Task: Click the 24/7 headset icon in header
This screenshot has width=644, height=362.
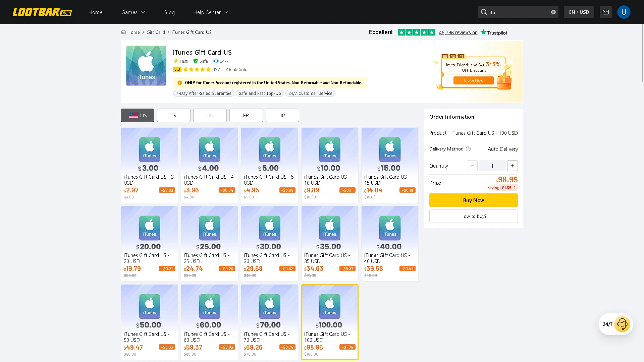Action: (x=216, y=61)
